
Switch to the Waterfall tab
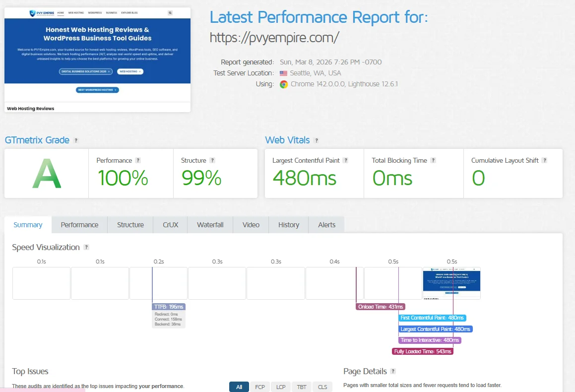(209, 224)
